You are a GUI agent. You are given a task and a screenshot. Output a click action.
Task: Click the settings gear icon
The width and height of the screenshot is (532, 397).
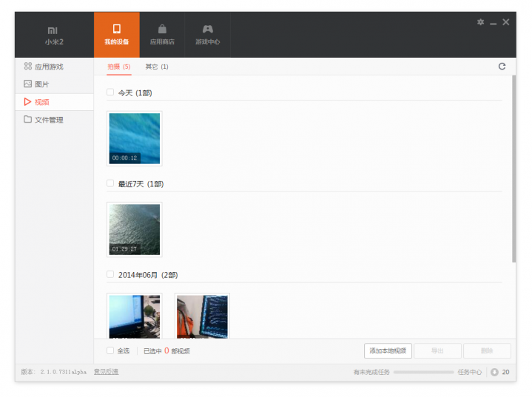pyautogui.click(x=480, y=22)
